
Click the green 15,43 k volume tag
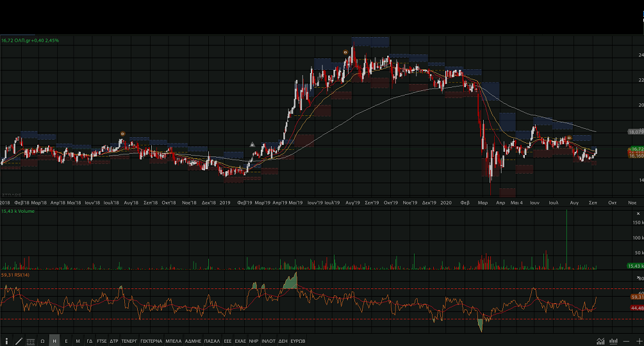[636, 266]
